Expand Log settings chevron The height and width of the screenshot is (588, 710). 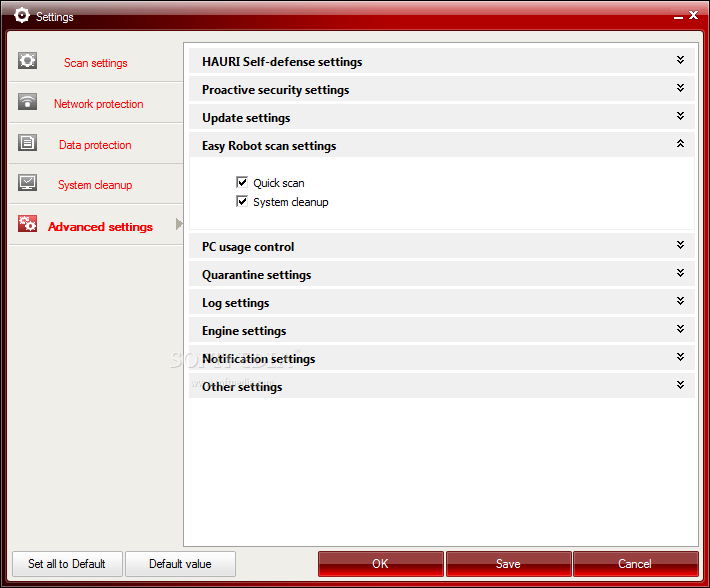pos(680,301)
